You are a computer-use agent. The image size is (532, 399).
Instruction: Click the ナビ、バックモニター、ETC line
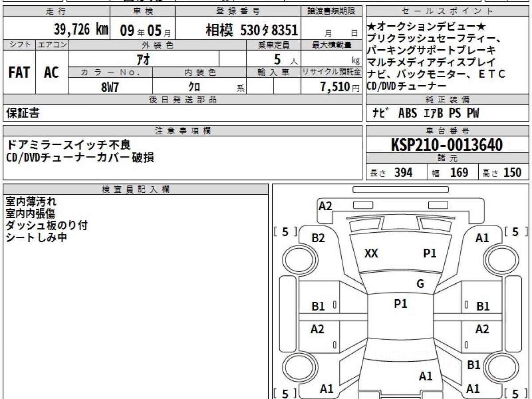pos(436,74)
